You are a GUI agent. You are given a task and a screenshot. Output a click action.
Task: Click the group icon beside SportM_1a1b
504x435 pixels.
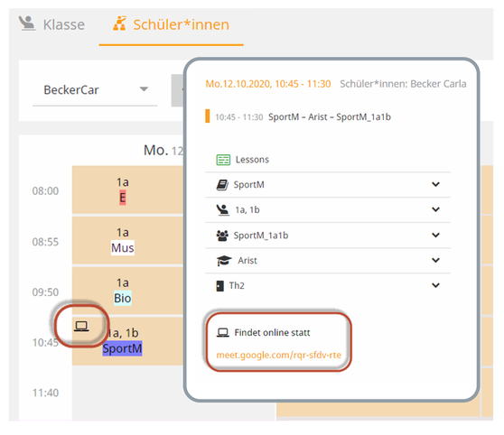click(222, 236)
